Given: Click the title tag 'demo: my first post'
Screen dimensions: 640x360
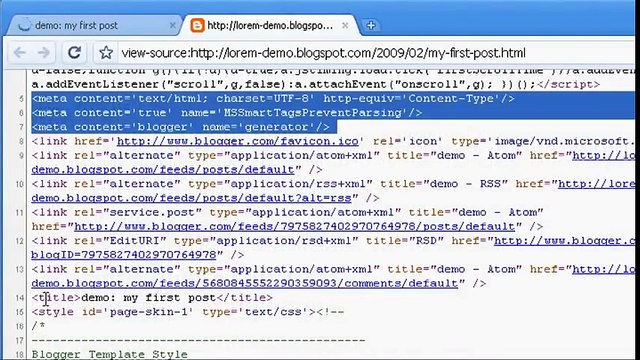Looking at the screenshot, I should click(x=152, y=298).
